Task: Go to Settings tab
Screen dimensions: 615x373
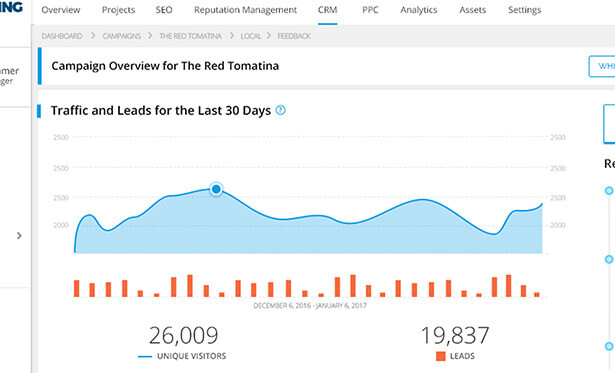Action: 524,10
